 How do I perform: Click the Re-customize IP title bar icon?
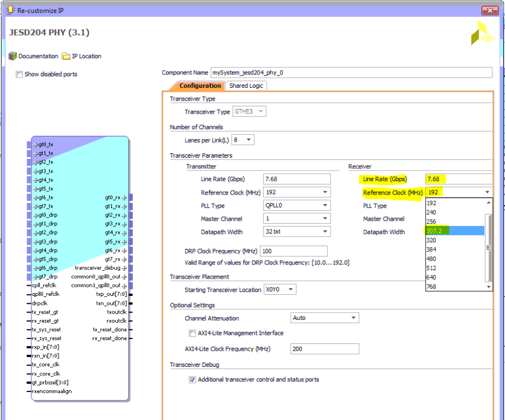coord(10,10)
